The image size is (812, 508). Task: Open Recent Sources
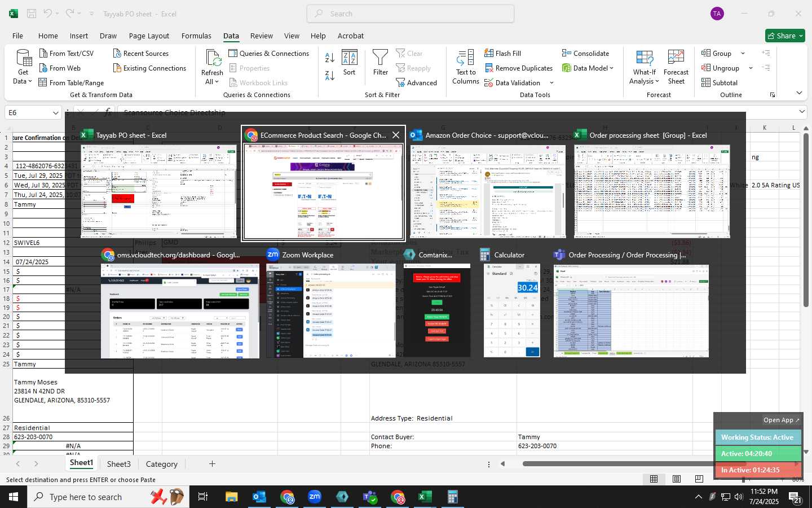tap(141, 53)
